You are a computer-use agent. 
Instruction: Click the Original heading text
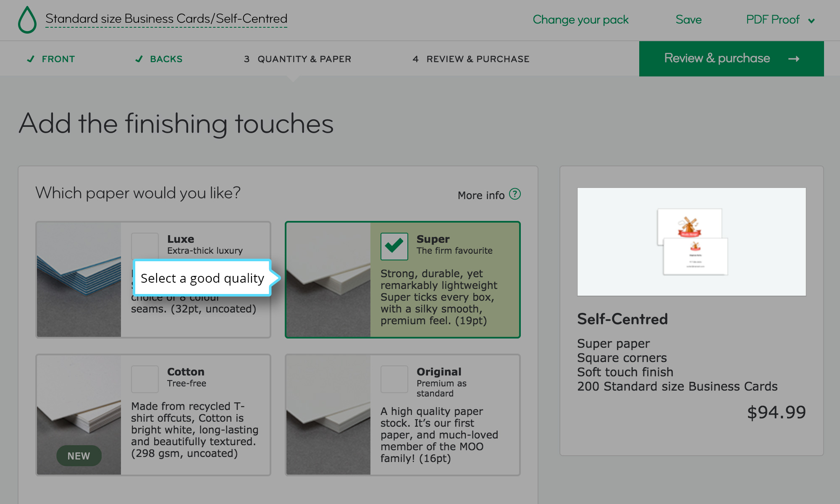(x=439, y=372)
